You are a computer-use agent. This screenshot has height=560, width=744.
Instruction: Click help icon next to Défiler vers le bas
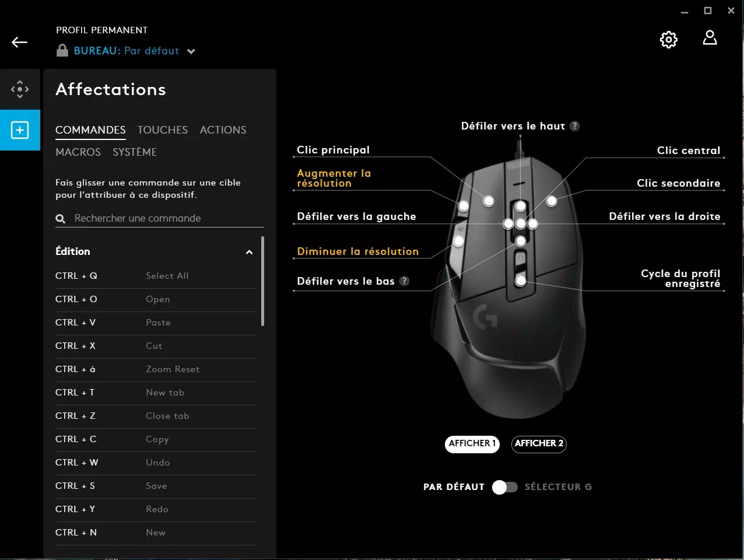(404, 281)
